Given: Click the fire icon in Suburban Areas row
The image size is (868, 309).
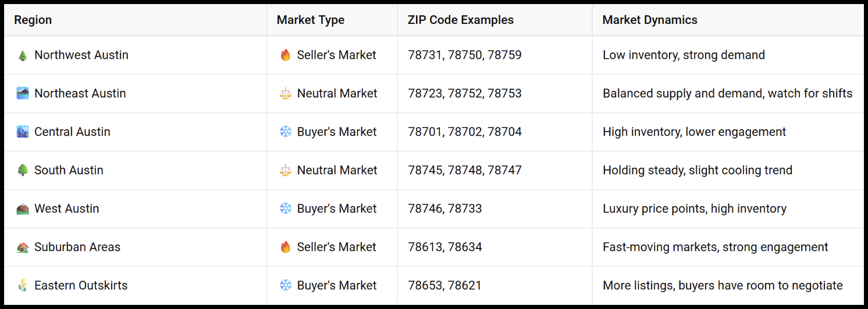Looking at the screenshot, I should (285, 247).
